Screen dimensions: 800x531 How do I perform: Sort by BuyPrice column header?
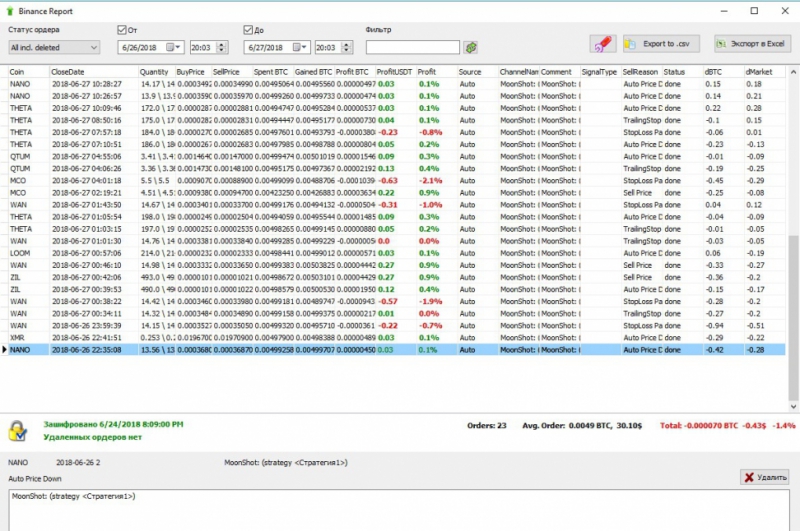click(x=193, y=72)
